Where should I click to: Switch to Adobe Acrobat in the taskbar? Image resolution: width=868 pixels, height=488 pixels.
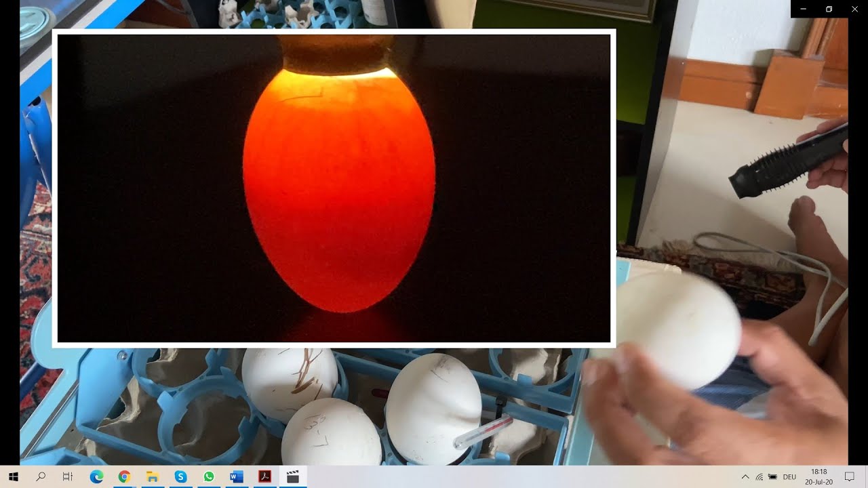(x=264, y=476)
